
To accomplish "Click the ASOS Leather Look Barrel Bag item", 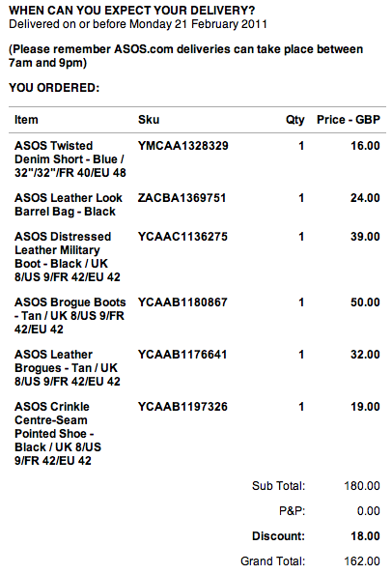I will click(x=69, y=205).
